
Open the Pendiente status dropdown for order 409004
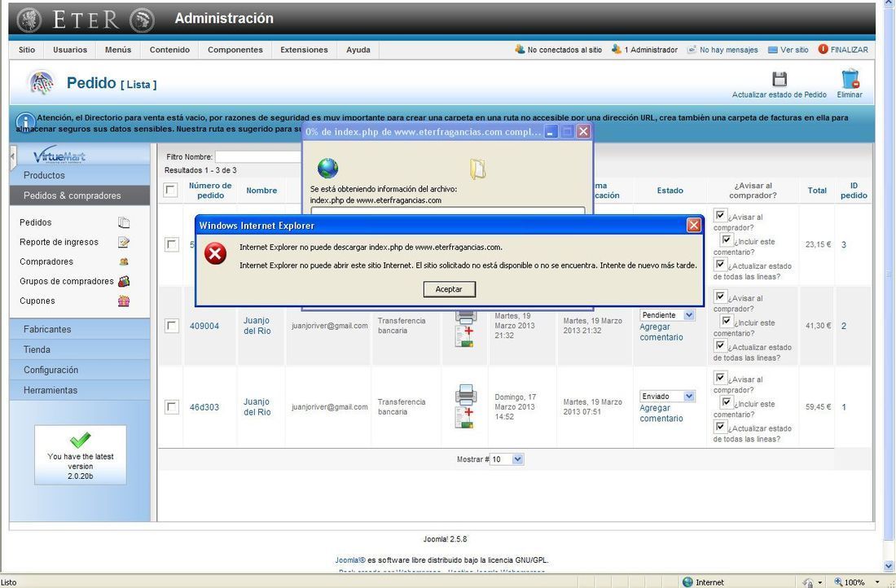(x=667, y=315)
